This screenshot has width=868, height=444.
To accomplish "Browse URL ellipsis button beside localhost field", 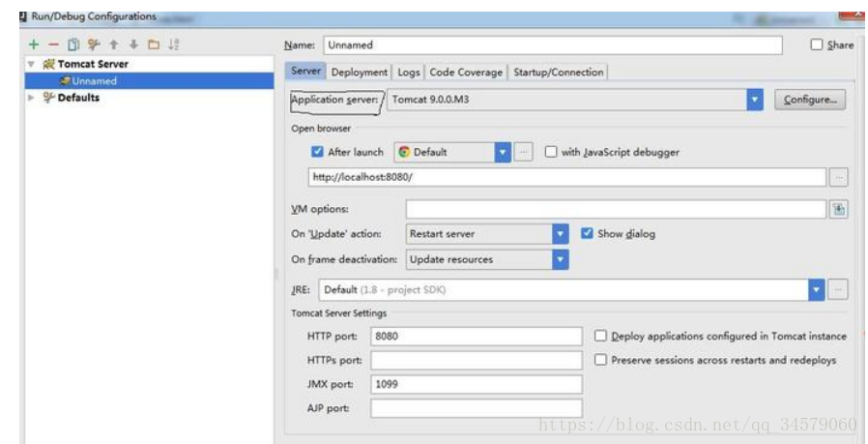I will [x=839, y=177].
